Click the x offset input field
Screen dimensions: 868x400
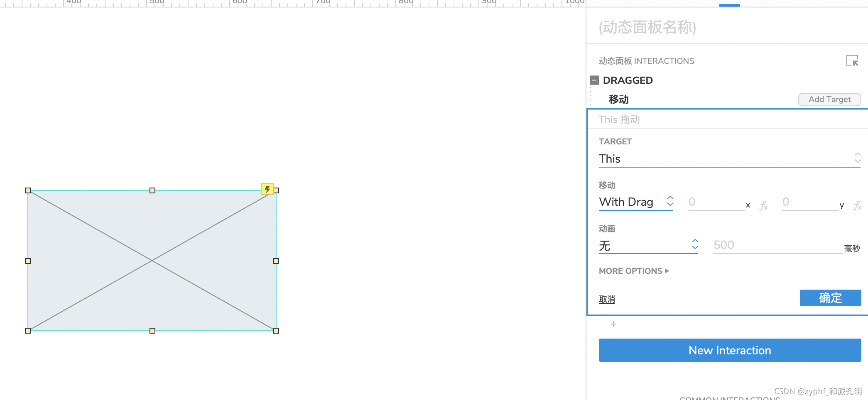coord(716,202)
